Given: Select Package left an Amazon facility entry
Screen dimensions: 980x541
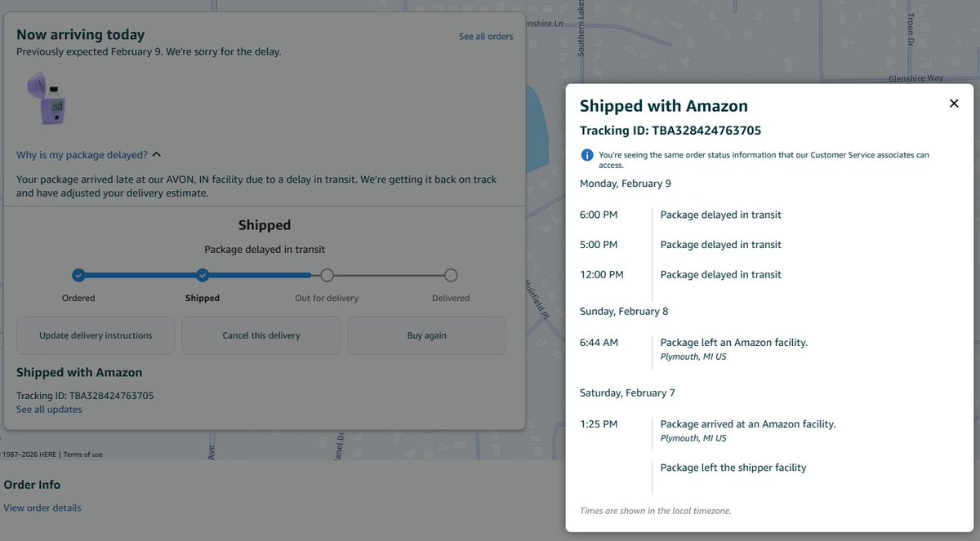Looking at the screenshot, I should (x=734, y=343).
